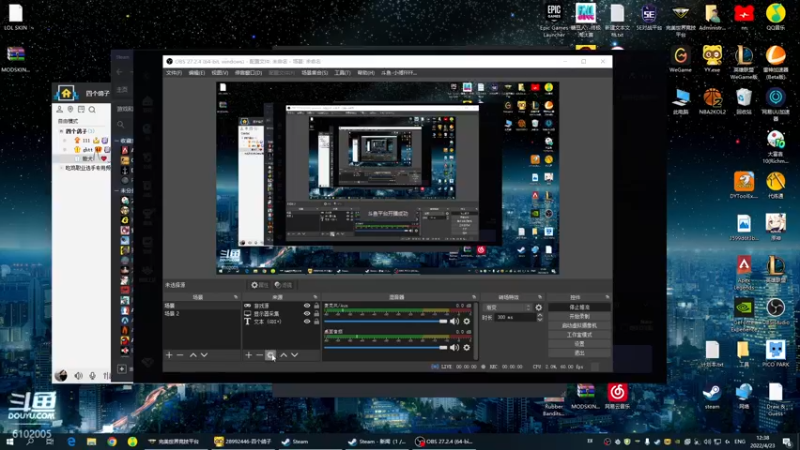Image resolution: width=800 pixels, height=450 pixels.
Task: Open the 工具(T) menu in OBS
Action: coord(342,73)
